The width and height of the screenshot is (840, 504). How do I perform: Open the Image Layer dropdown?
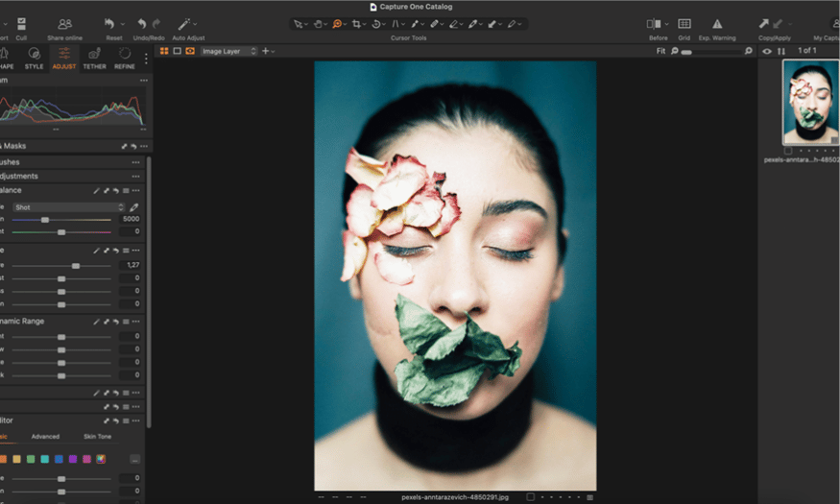pyautogui.click(x=228, y=51)
